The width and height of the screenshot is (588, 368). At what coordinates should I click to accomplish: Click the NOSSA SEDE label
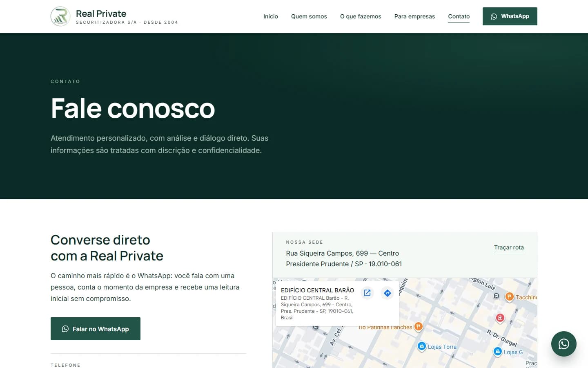click(x=305, y=242)
